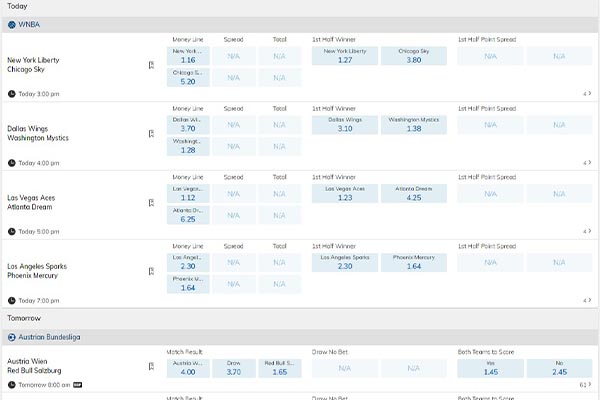Click the Today 3:00 pm start time
600x400 pixels.
pos(39,94)
